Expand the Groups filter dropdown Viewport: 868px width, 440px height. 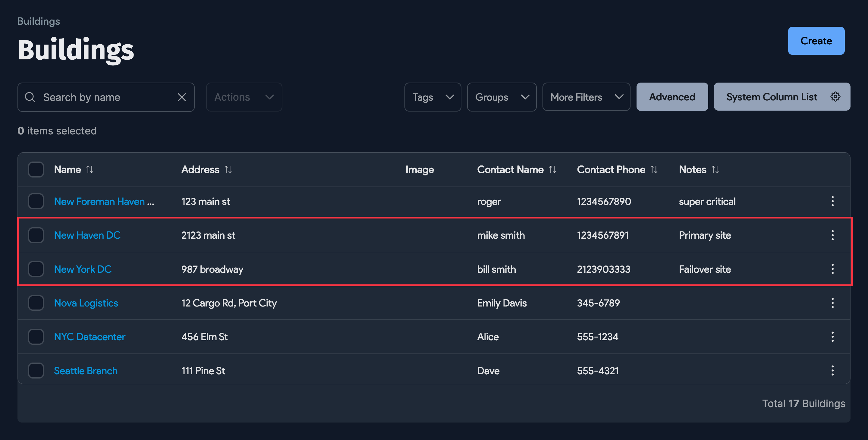coord(502,97)
